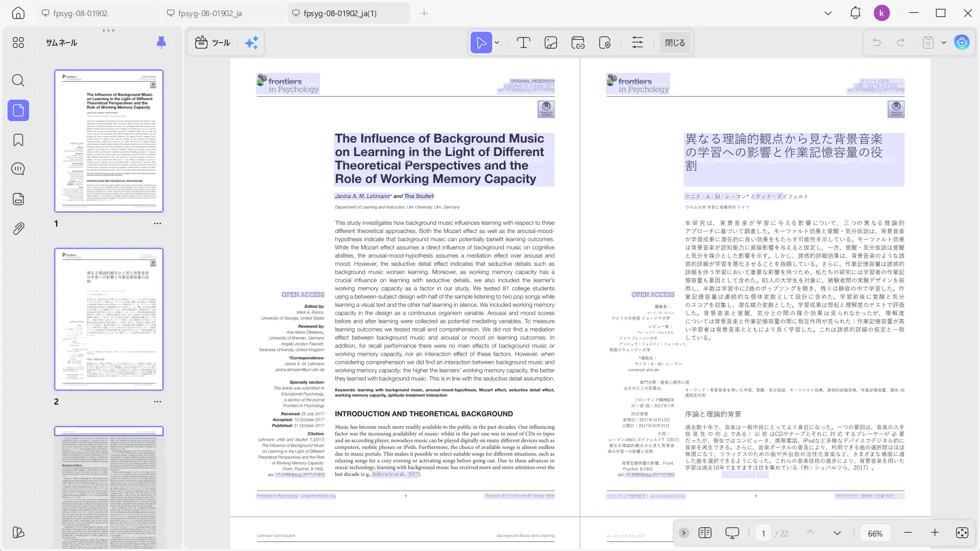The height and width of the screenshot is (551, 980).
Task: Expand the save options dropdown arrow
Action: [943, 43]
